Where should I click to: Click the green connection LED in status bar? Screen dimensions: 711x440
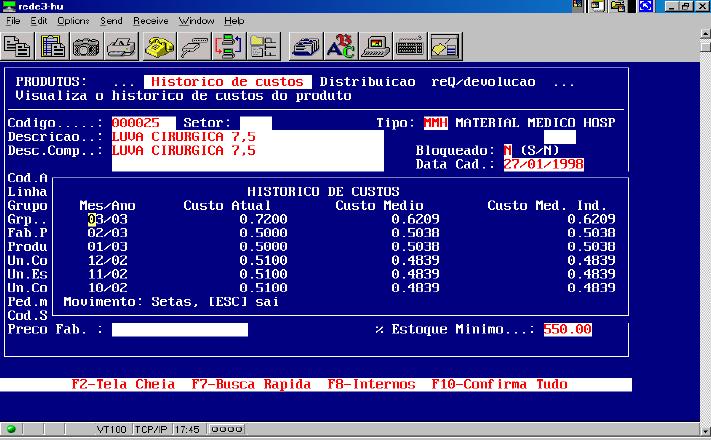(x=11, y=429)
